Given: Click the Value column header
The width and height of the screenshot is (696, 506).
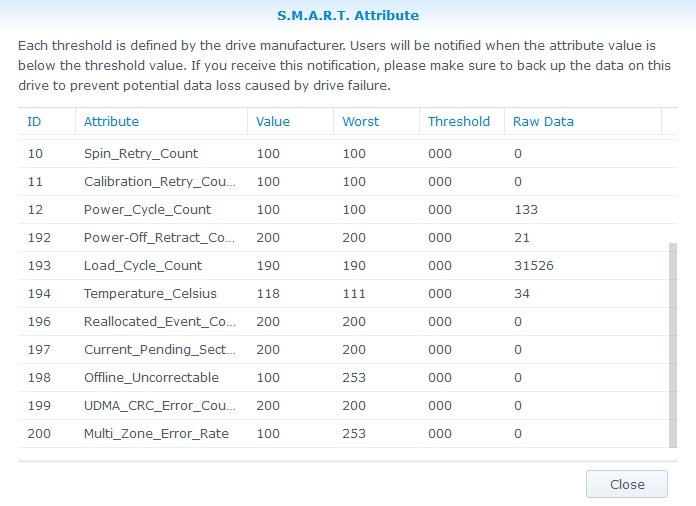Looking at the screenshot, I should click(x=273, y=121).
